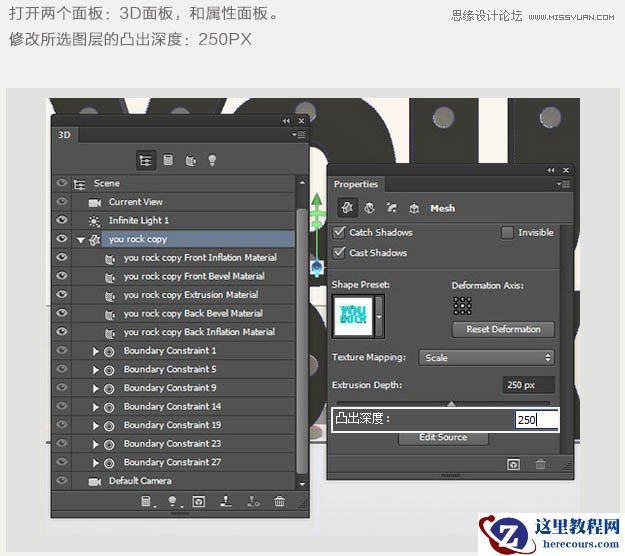Toggle the Cast Shadows checkbox
This screenshot has height=556, width=625.
pos(339,252)
